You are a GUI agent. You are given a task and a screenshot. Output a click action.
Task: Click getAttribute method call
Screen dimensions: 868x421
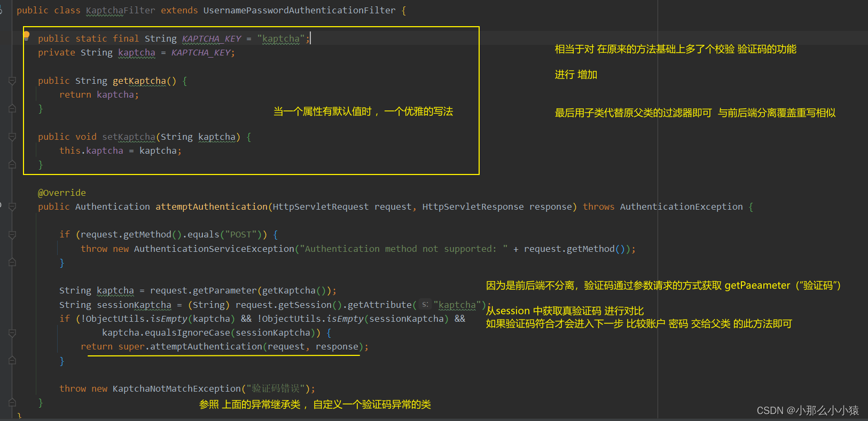coord(380,305)
